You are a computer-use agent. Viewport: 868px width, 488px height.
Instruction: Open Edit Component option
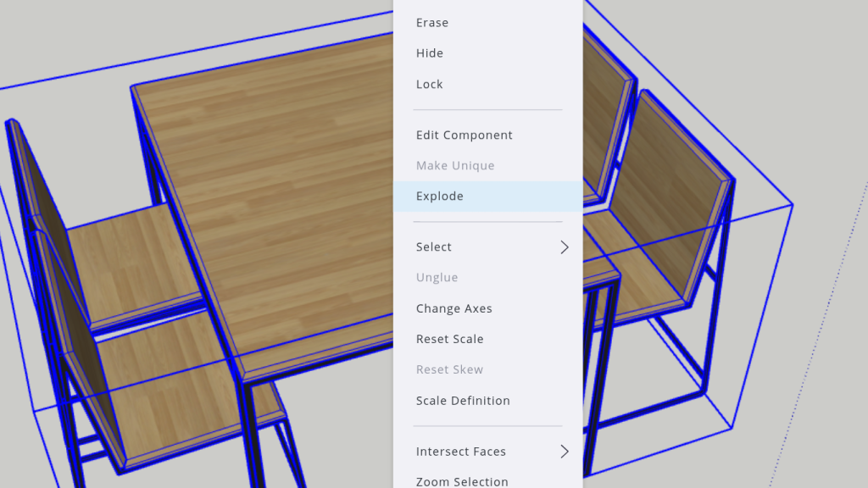(464, 136)
